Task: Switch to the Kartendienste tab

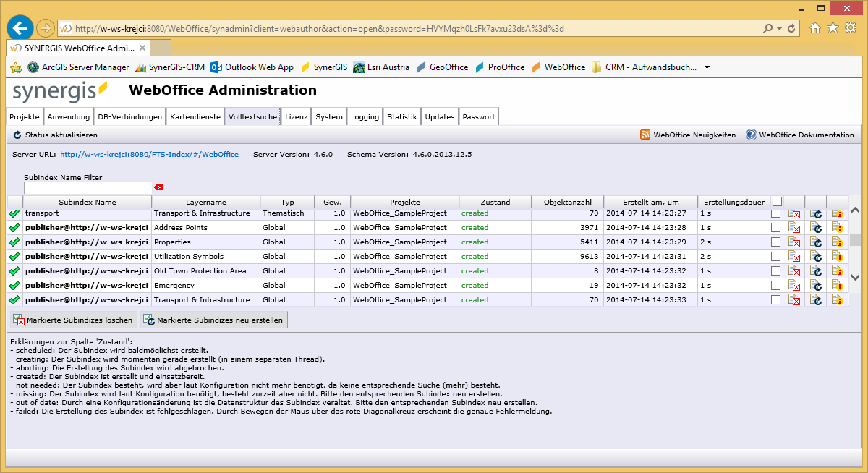Action: pos(196,116)
